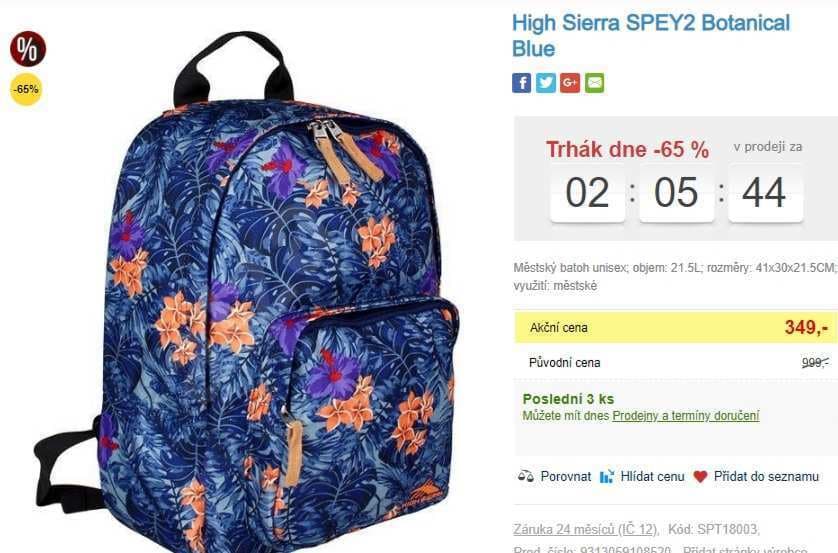Click the Hlídat cenu label
Screen dimensions: 838x553
point(652,476)
